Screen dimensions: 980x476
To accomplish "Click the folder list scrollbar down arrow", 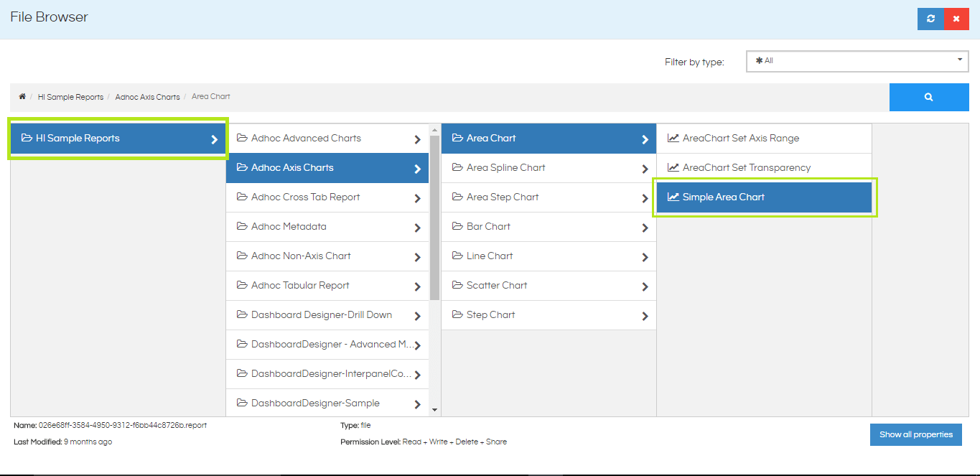I will 434,410.
